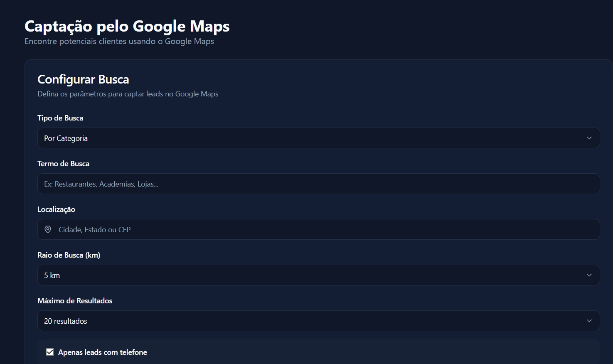Click the location pin icon
The image size is (613, 364).
(x=48, y=229)
